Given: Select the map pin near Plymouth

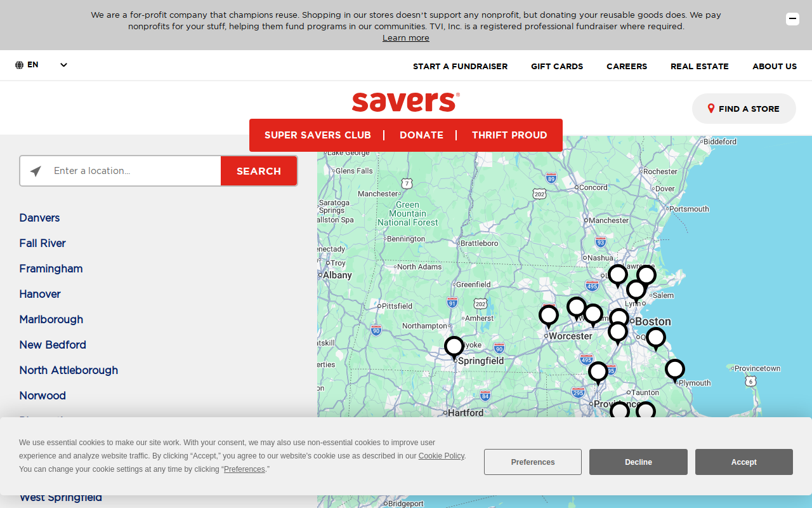Looking at the screenshot, I should tap(675, 370).
